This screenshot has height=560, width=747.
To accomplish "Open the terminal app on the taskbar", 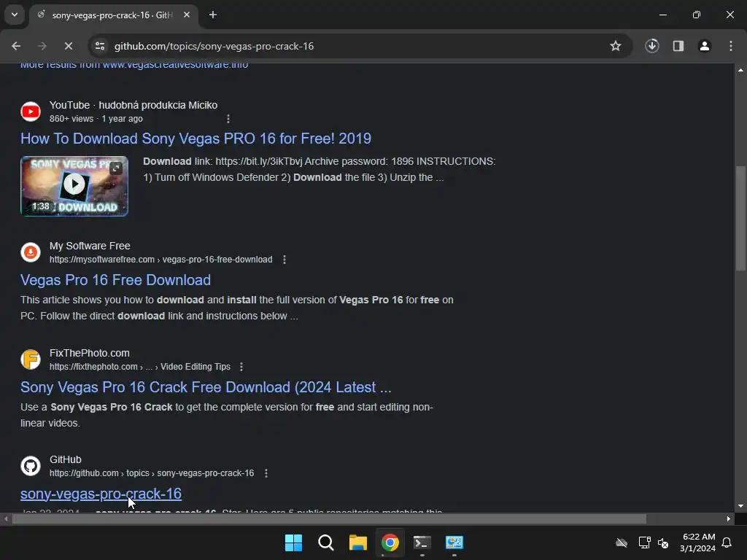I will click(x=422, y=542).
